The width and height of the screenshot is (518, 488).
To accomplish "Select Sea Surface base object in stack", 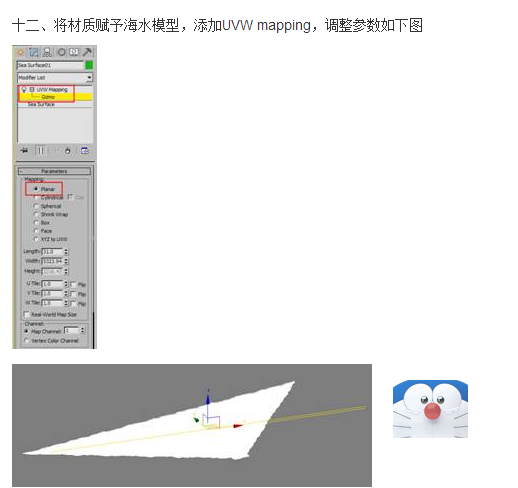I will pos(41,104).
